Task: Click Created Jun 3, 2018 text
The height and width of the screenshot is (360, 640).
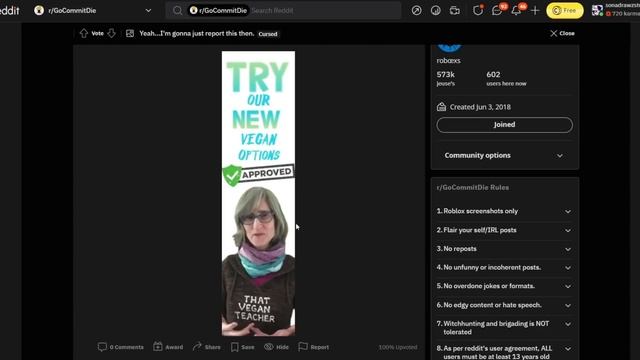Action: (x=480, y=107)
